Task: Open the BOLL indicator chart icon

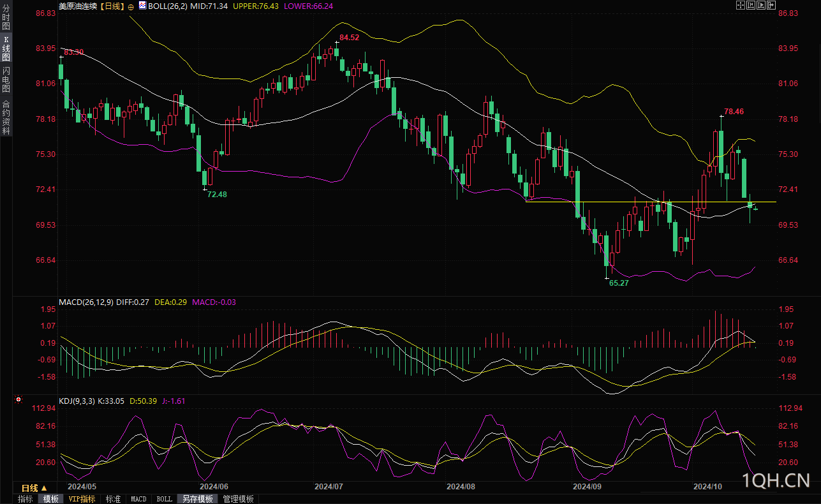Action: [x=143, y=6]
